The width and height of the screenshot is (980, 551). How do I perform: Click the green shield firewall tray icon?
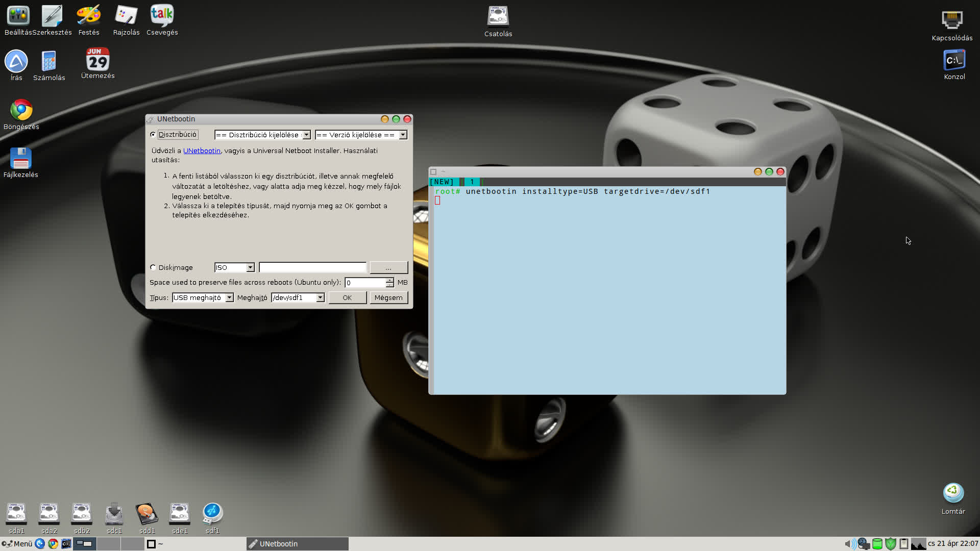[891, 544]
